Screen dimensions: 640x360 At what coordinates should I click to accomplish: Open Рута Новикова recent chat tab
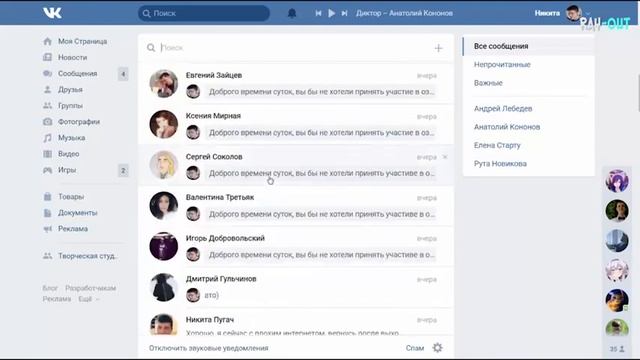528,164
